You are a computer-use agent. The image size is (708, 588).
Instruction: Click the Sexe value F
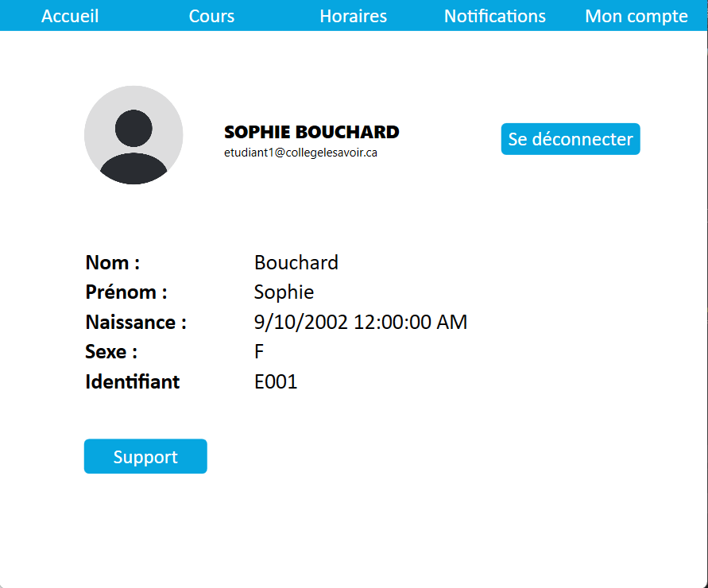[x=259, y=352]
